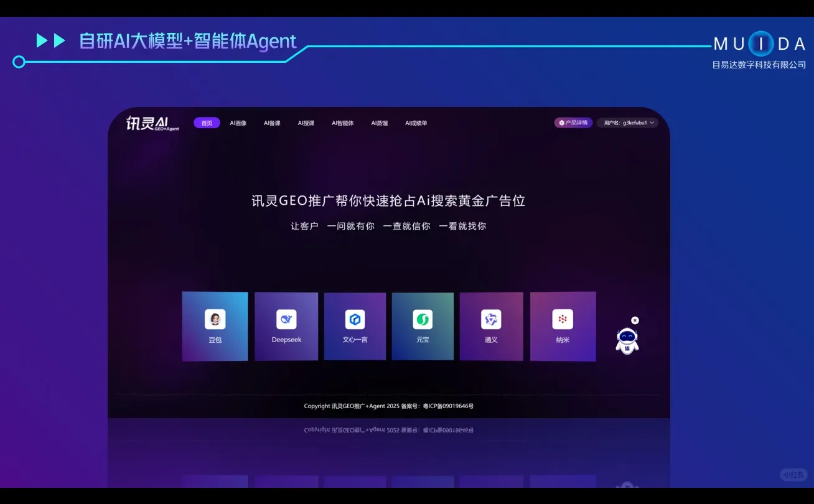Select the Deepseek whale icon
The width and height of the screenshot is (814, 504).
pyautogui.click(x=286, y=319)
